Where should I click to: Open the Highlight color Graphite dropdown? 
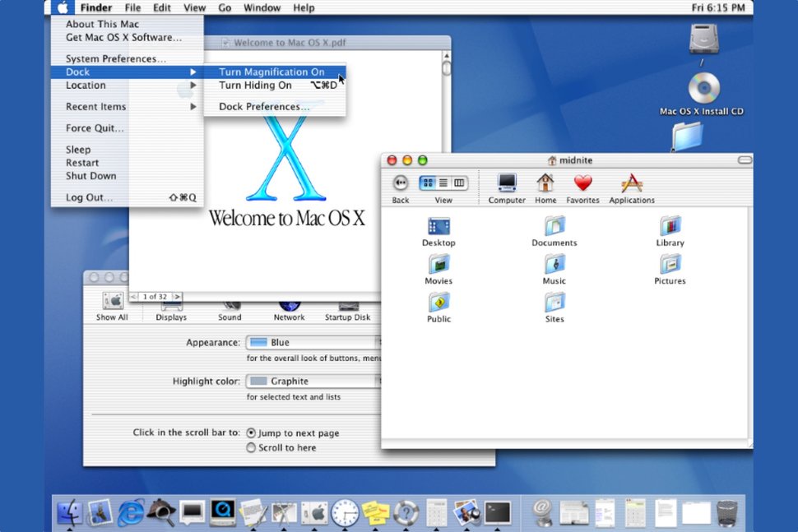coord(313,381)
